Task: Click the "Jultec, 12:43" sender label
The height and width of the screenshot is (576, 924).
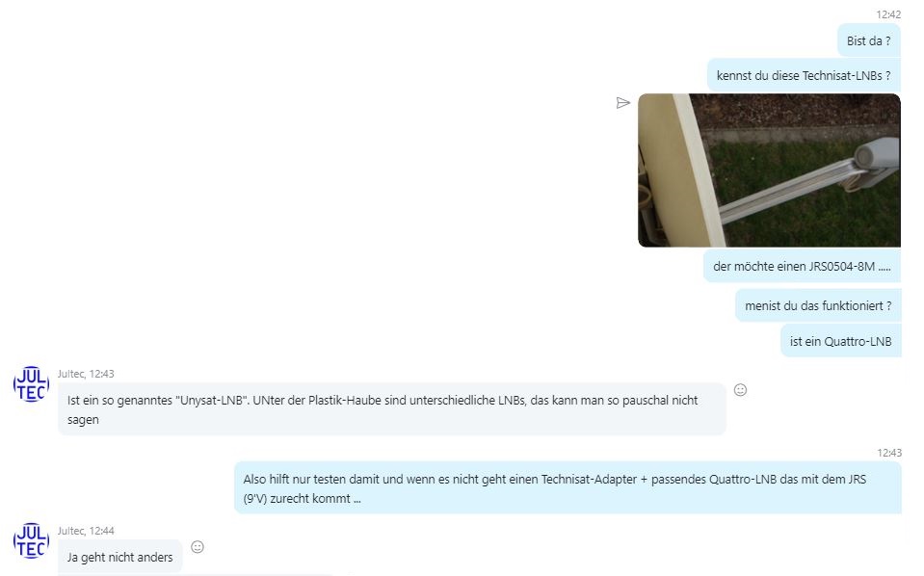Action: 86,374
